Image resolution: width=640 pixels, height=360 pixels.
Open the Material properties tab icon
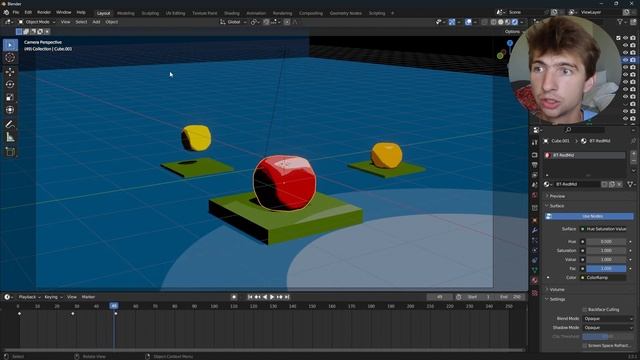point(535,280)
